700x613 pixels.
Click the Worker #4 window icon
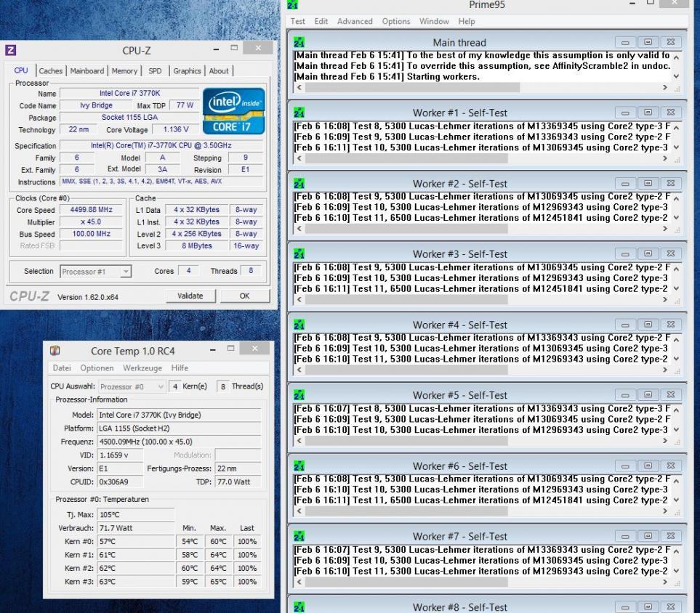click(299, 325)
